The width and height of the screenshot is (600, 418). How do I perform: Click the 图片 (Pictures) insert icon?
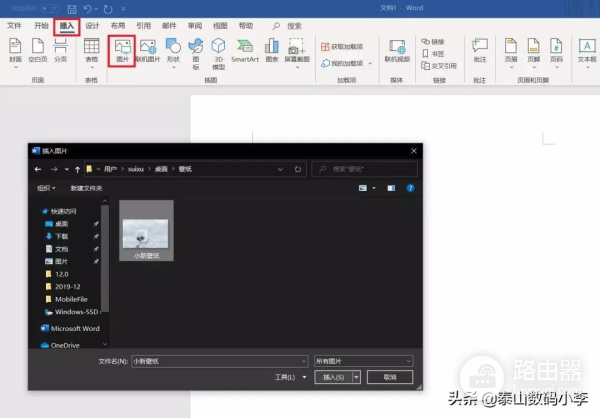click(x=123, y=49)
